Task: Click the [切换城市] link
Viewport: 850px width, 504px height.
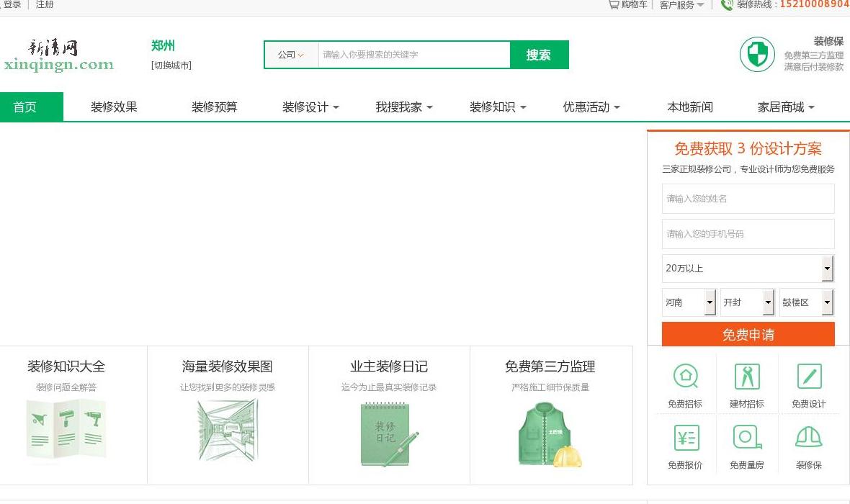Action: [171, 66]
